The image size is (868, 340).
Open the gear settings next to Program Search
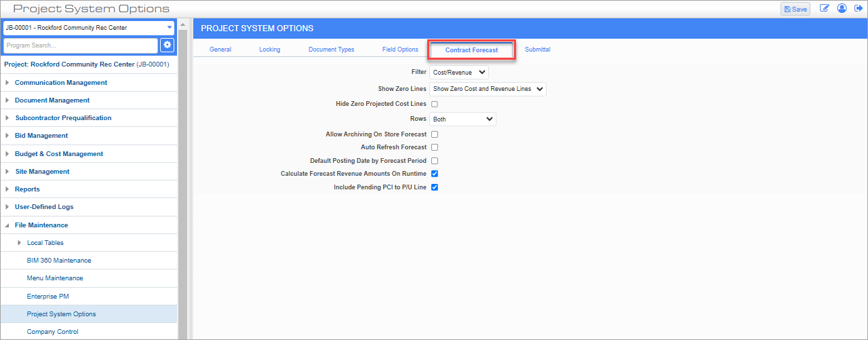(x=167, y=45)
